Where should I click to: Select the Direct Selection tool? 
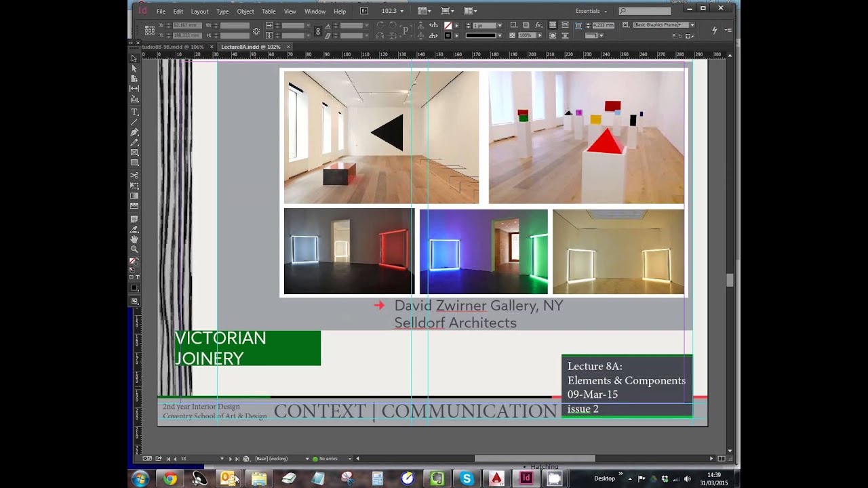coord(134,68)
